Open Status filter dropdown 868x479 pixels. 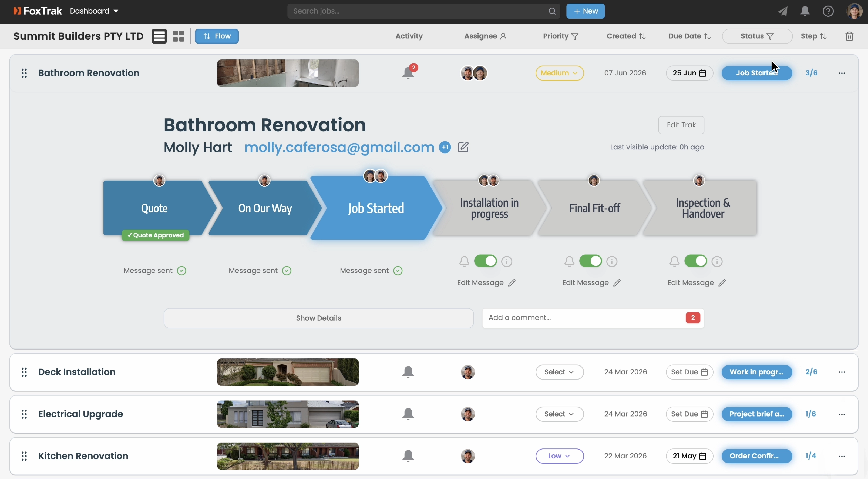click(x=757, y=36)
